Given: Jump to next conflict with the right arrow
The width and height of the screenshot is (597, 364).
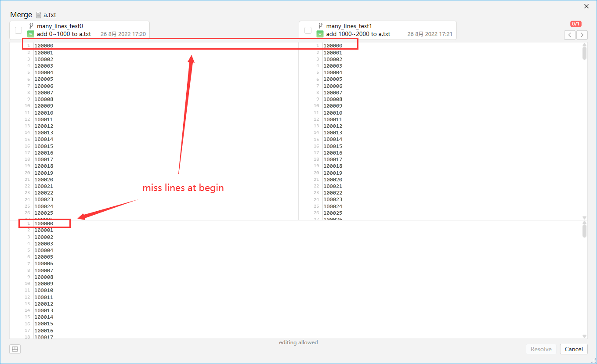Looking at the screenshot, I should [x=582, y=35].
